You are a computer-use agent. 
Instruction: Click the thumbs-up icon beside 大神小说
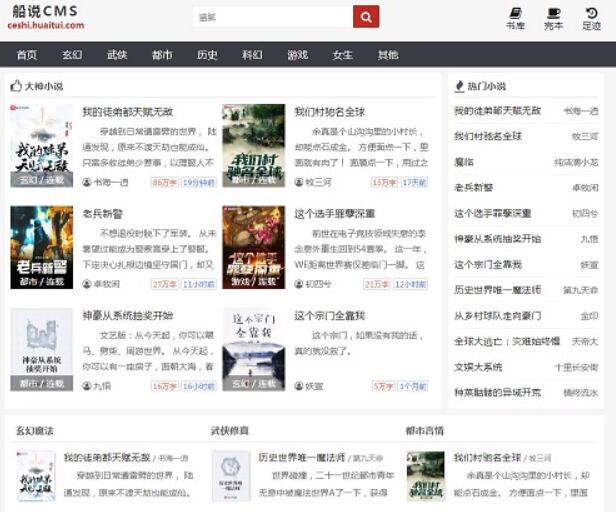pyautogui.click(x=16, y=86)
